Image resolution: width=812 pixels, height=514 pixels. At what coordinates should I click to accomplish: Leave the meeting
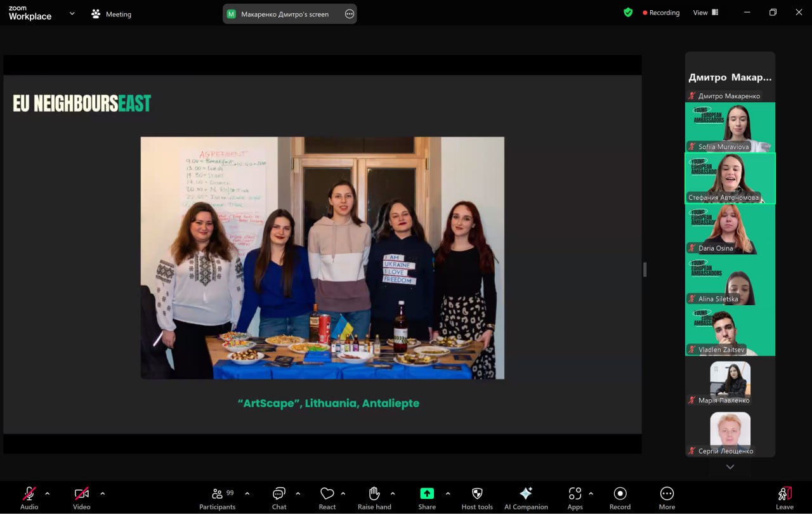point(784,498)
